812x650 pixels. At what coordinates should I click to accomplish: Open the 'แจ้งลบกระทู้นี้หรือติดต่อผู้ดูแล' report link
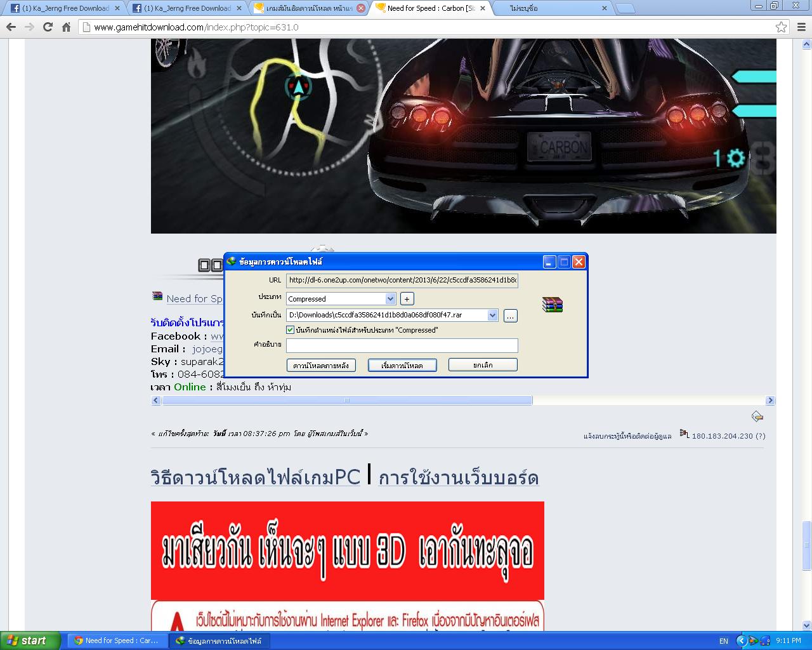point(627,436)
